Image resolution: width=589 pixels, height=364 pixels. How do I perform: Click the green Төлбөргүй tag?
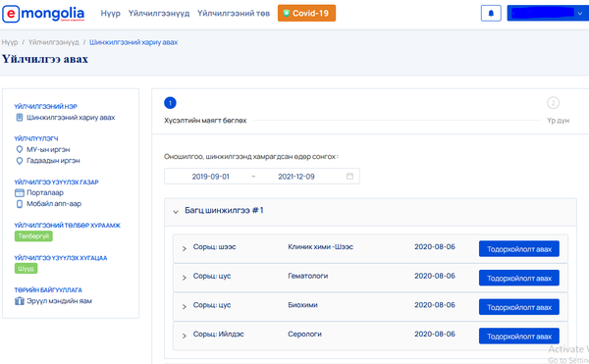pos(33,236)
